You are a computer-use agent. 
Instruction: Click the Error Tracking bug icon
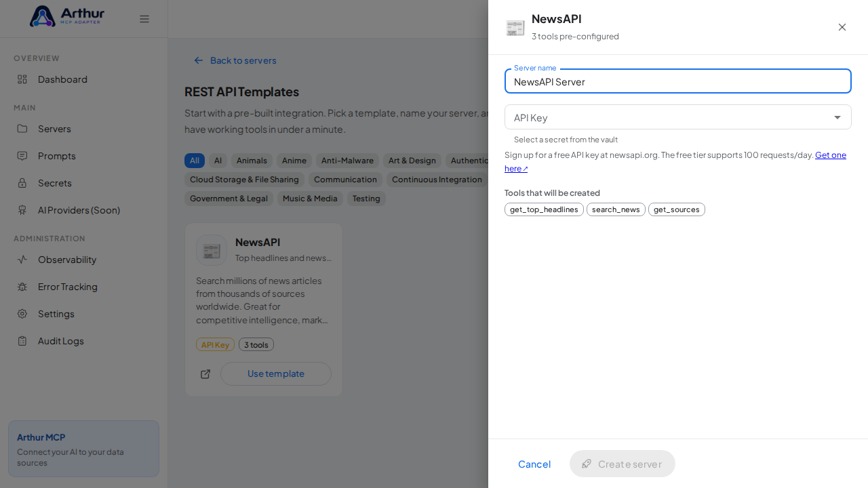[x=22, y=287]
